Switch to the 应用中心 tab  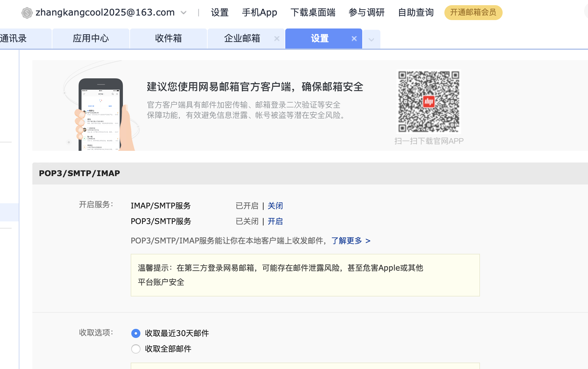coord(91,39)
